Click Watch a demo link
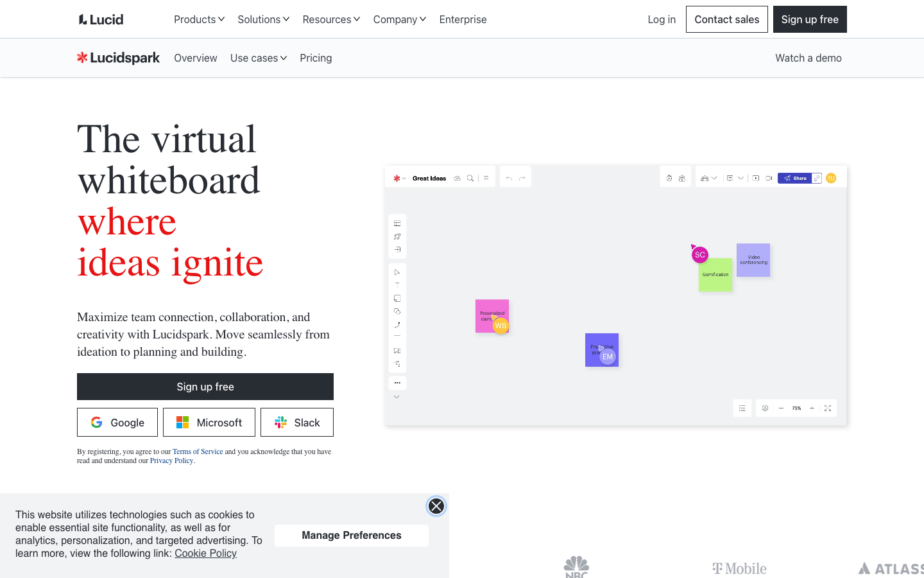The height and width of the screenshot is (578, 924). click(809, 58)
